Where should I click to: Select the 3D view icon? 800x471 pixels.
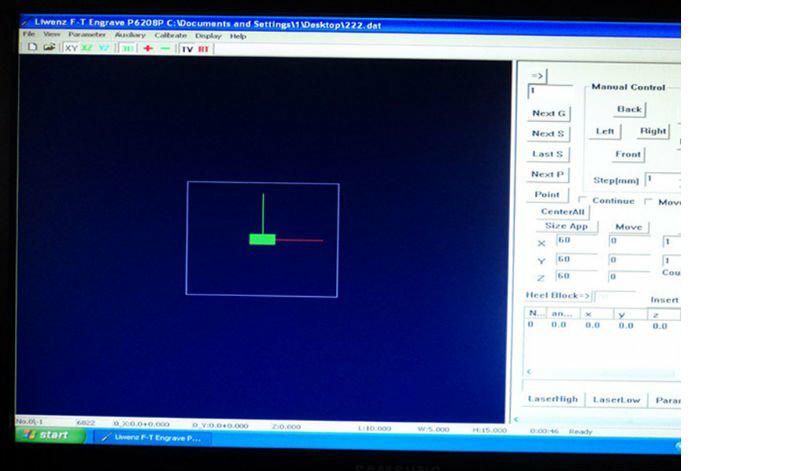(127, 47)
